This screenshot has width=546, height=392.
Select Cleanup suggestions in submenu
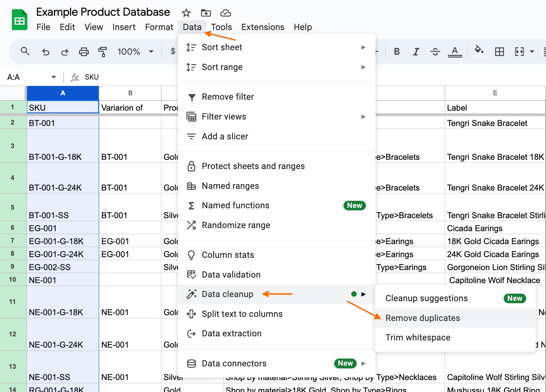pos(455,298)
